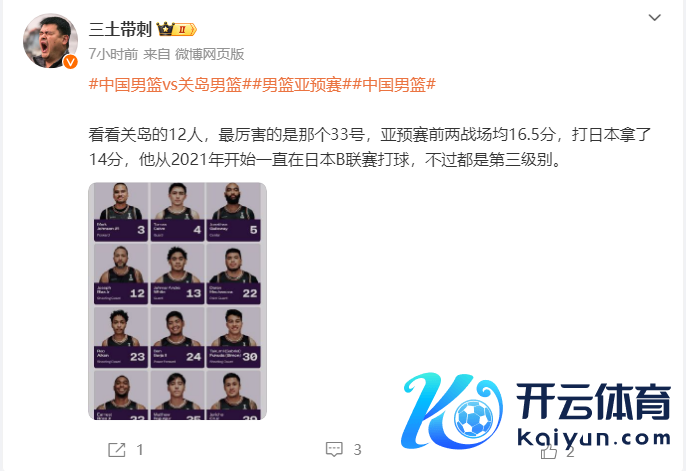
Task: Open the post options chevron menu
Action: point(654,17)
